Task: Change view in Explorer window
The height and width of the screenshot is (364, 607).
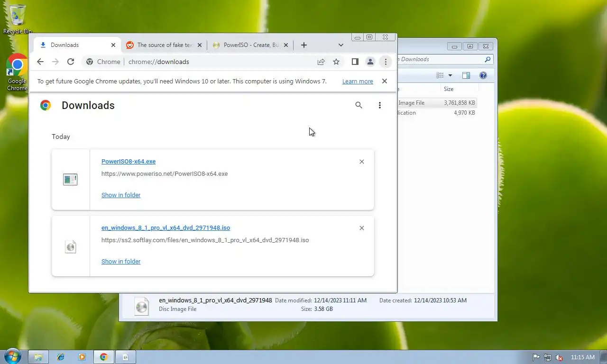Action: pos(440,75)
